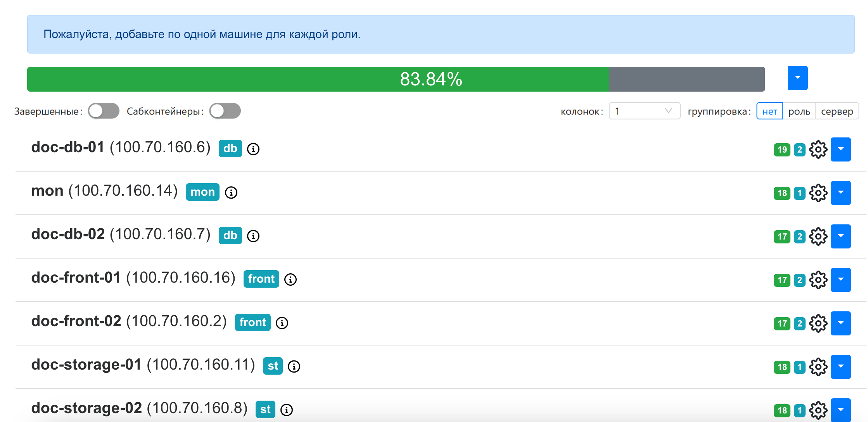The image size is (868, 422).
Task: Enable the Сабконтейнеры switch
Action: (225, 111)
